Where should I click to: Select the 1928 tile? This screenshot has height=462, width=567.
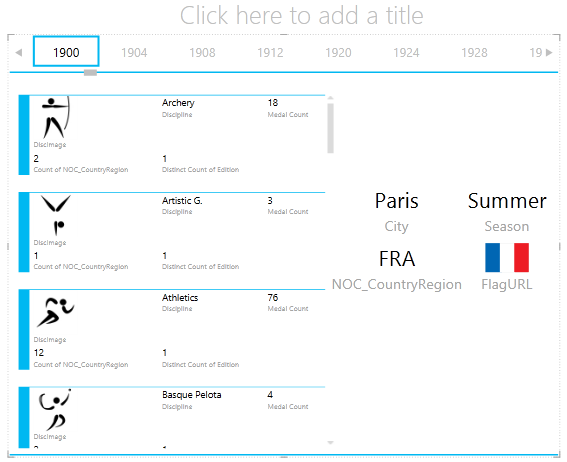coord(474,53)
